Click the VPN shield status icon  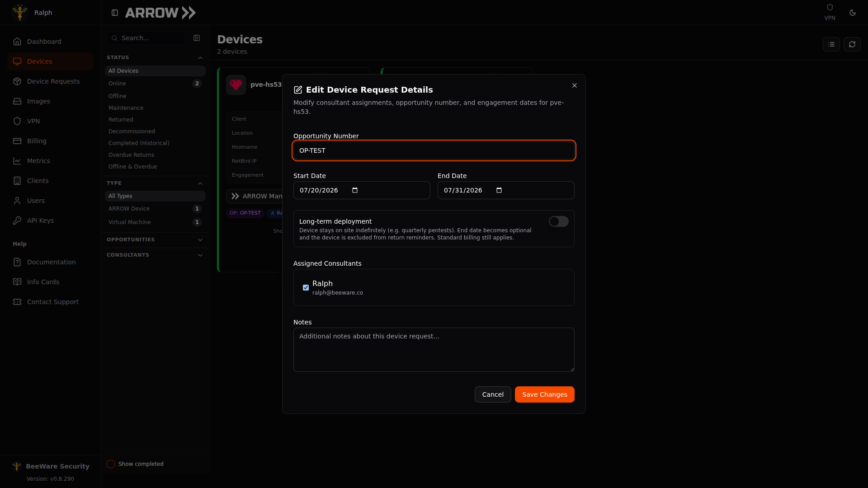pos(830,7)
